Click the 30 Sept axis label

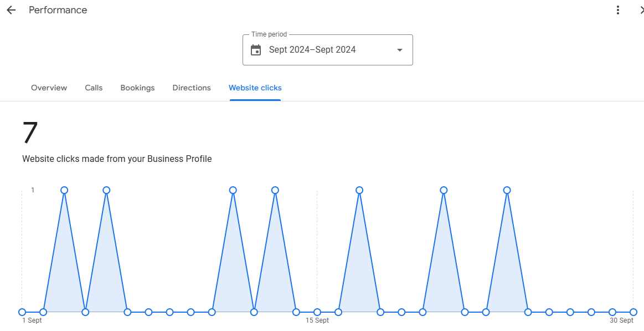[x=621, y=320]
